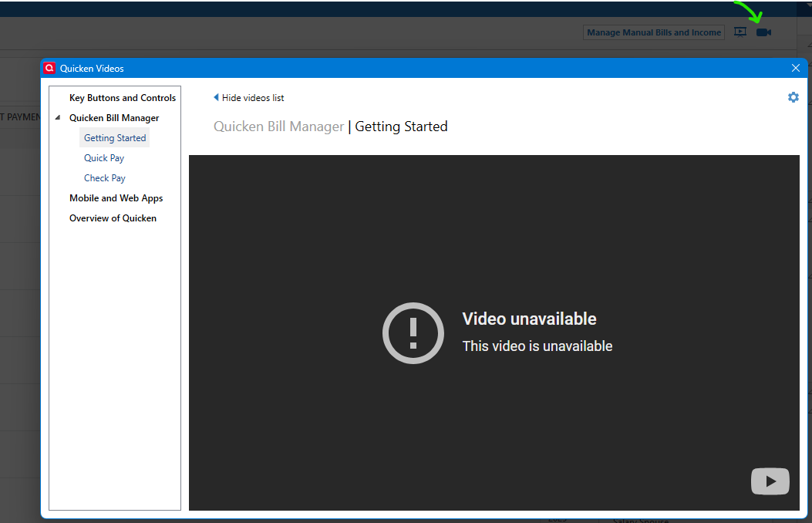The width and height of the screenshot is (812, 523).
Task: Open the Quick Pay video
Action: [x=104, y=158]
